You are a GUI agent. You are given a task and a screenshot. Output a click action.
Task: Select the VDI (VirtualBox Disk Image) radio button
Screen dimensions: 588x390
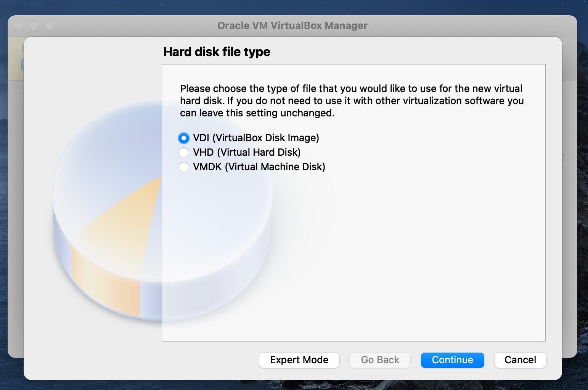183,138
